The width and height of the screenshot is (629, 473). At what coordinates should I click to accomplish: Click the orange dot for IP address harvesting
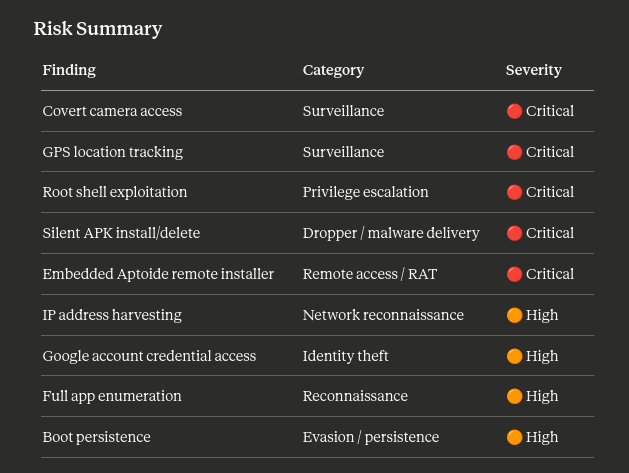pos(514,315)
